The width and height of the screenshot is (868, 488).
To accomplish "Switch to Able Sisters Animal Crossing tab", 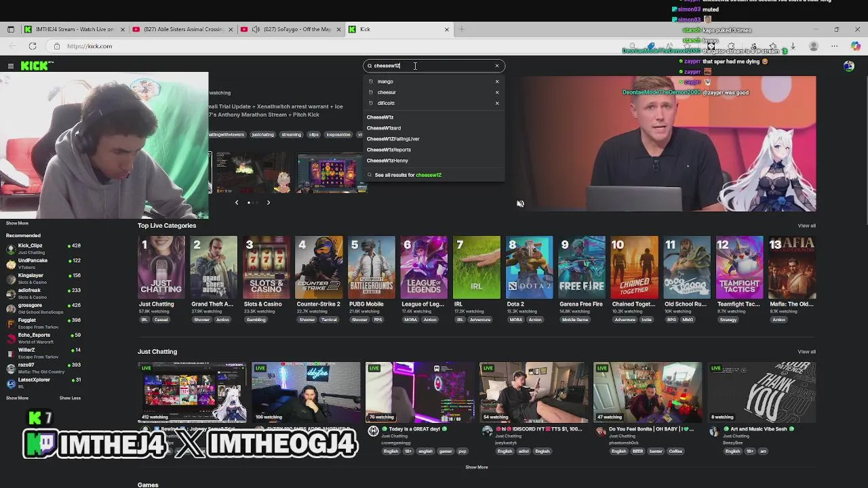I will click(183, 29).
